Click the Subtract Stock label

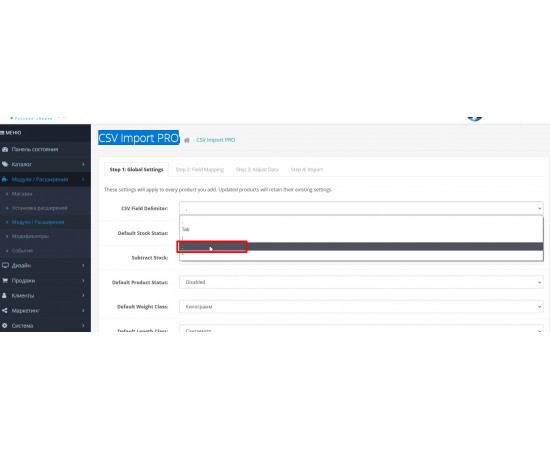click(150, 258)
